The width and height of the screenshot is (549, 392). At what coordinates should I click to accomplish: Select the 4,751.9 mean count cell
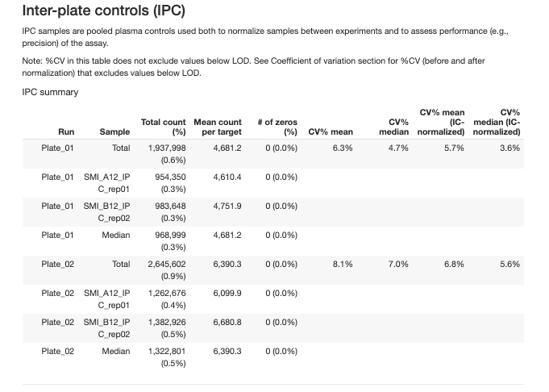point(226,206)
